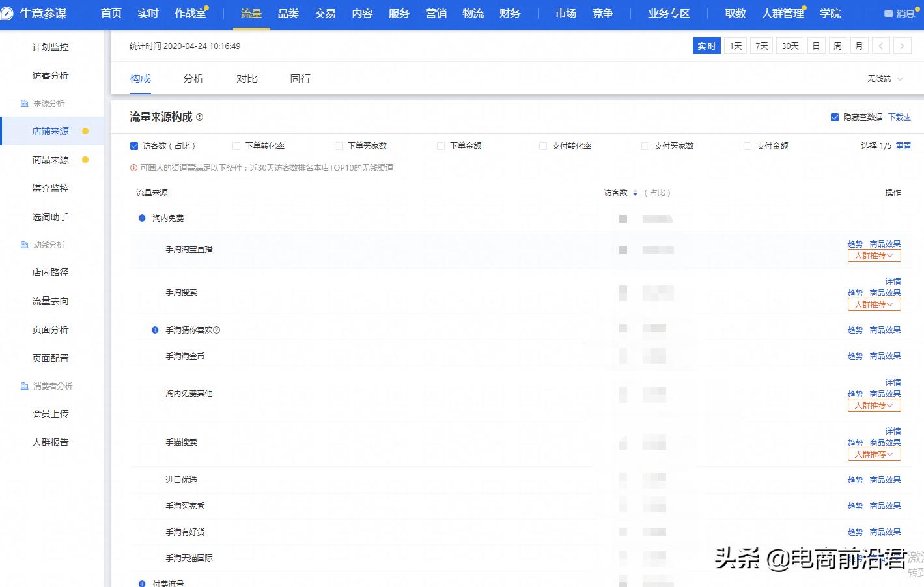Expand the 手淘猜你喜欢 row
Screen dimensions: 924x587
[155, 330]
